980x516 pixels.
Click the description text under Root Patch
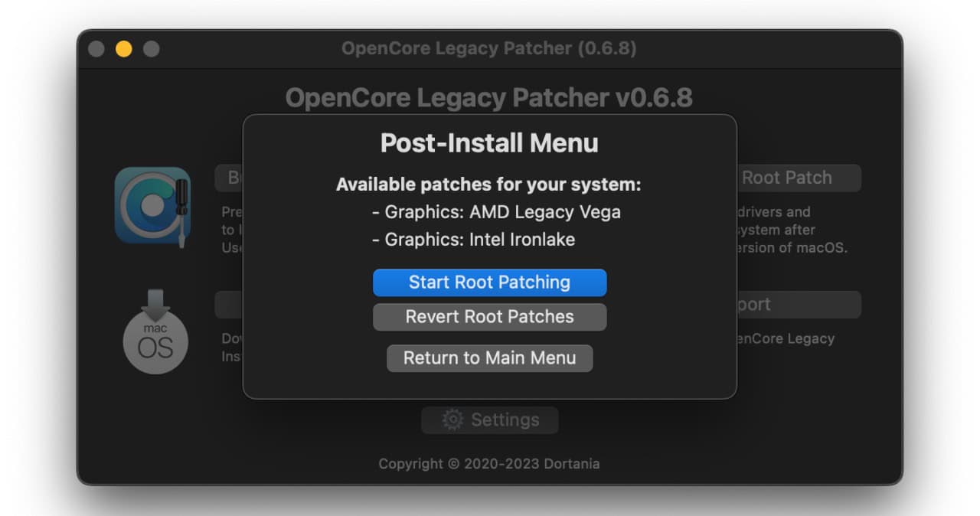tap(792, 230)
